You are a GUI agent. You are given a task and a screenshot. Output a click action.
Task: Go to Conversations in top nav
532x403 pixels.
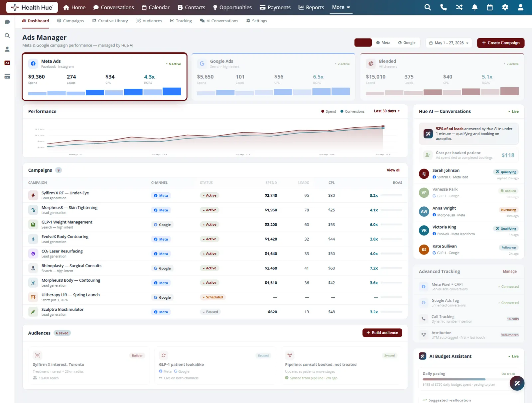114,7
